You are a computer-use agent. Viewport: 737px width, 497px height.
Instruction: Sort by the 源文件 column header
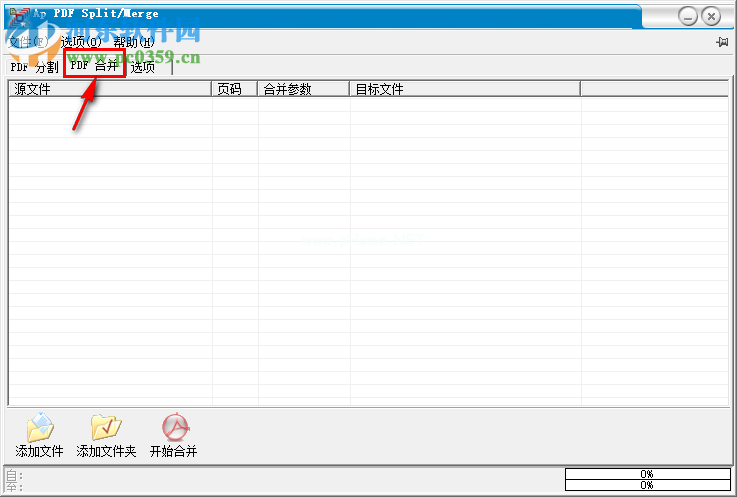[x=110, y=89]
